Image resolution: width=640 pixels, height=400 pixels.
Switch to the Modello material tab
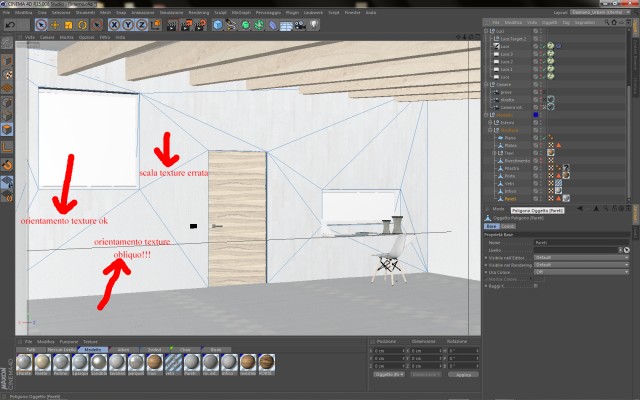click(93, 350)
